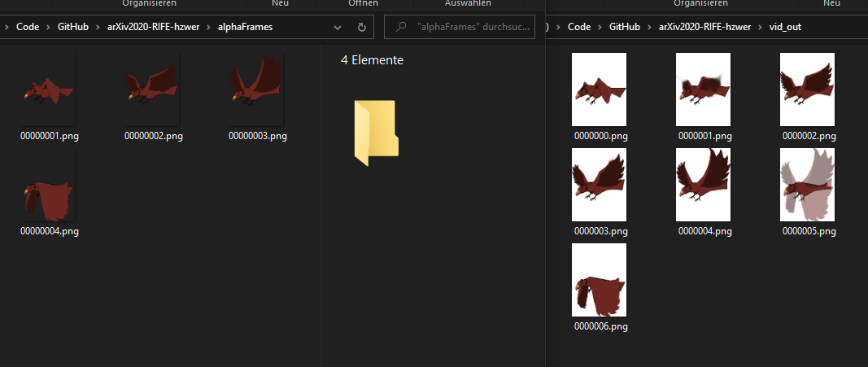The image size is (868, 367).
Task: Click the refresh button beside alphaFrames address bar
Action: [x=362, y=27]
